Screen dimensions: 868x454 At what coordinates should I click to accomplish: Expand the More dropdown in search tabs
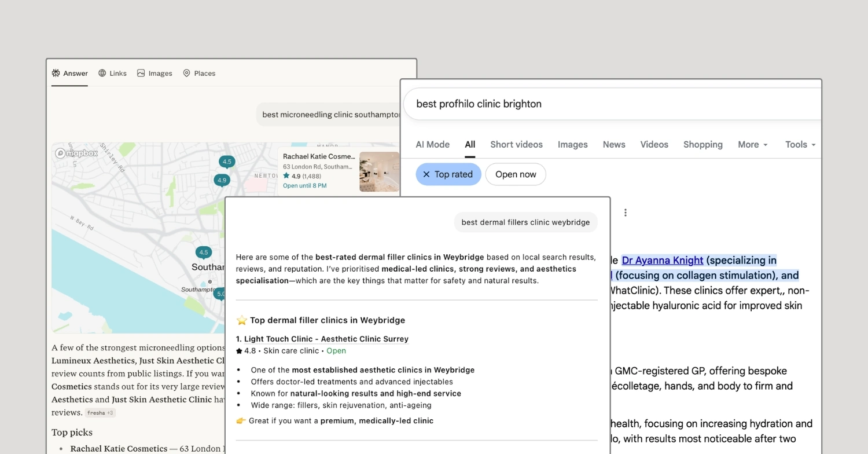coord(752,145)
